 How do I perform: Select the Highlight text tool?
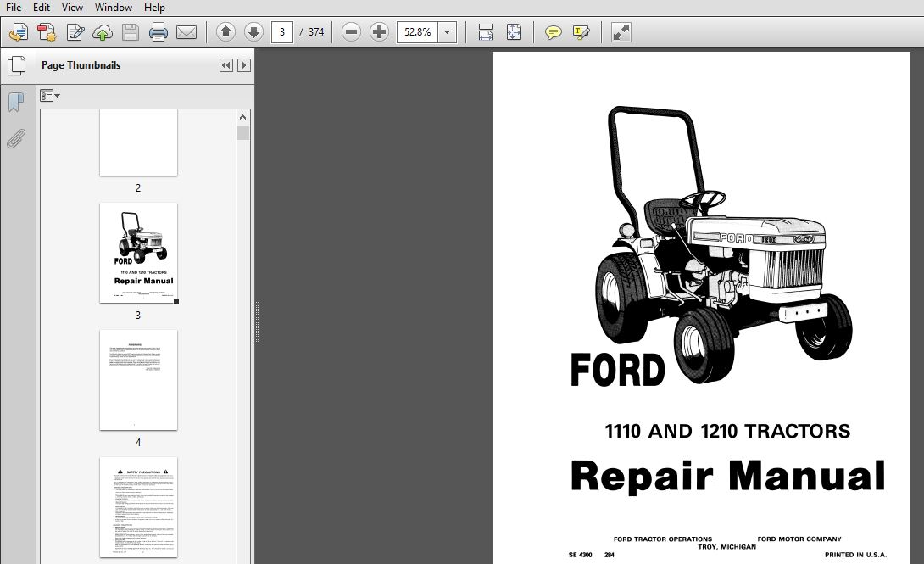[581, 33]
